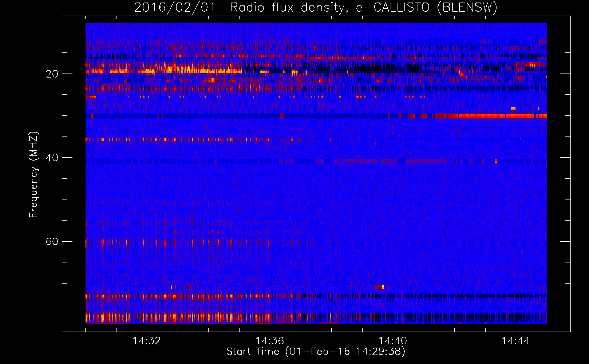Viewport: 589px width, 364px height.
Task: Click the "Frequency (MHZ)" axis label
Action: (33, 175)
